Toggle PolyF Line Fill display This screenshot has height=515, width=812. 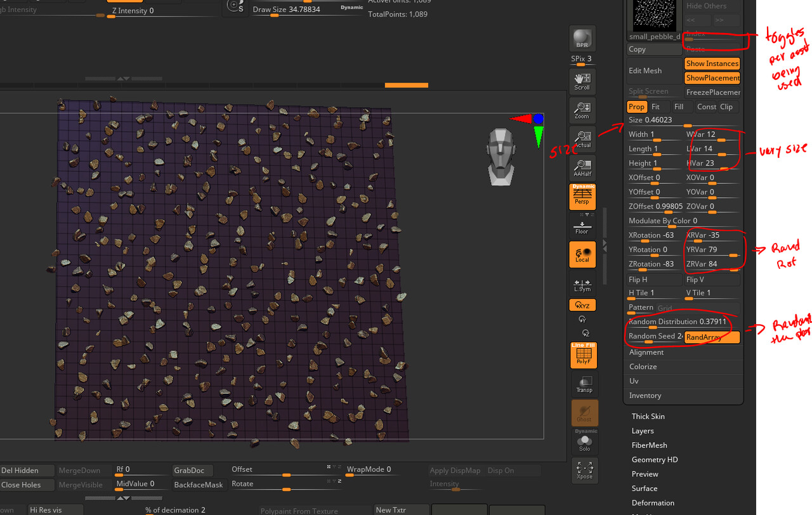click(582, 355)
